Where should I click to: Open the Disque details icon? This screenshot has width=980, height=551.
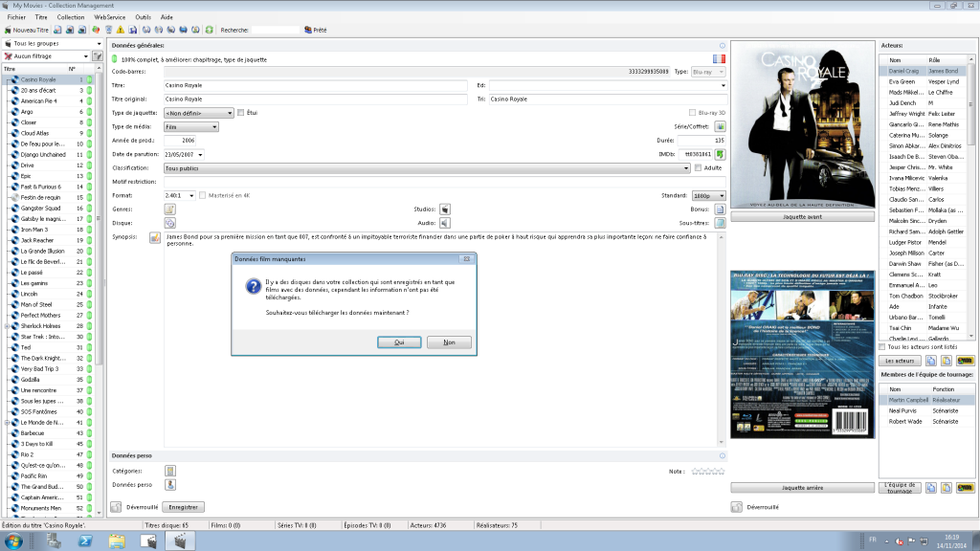[x=170, y=223]
